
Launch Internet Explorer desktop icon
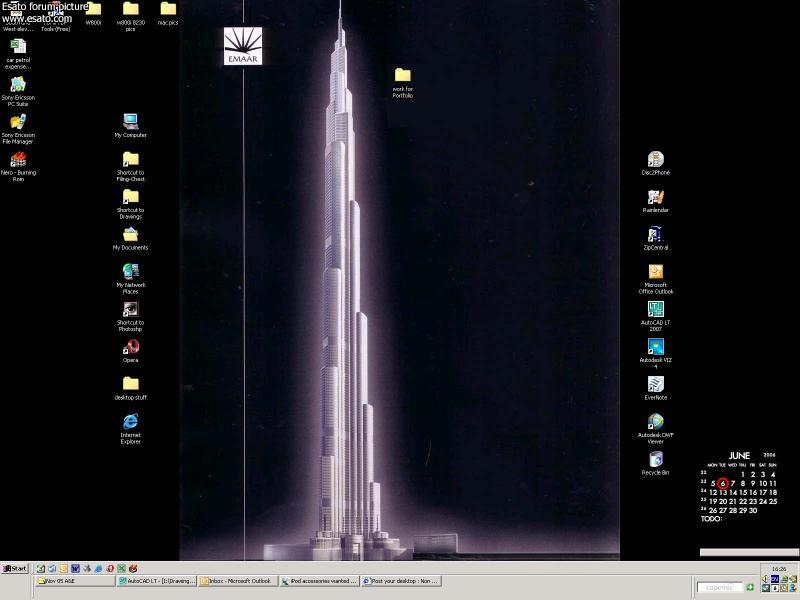[131, 429]
